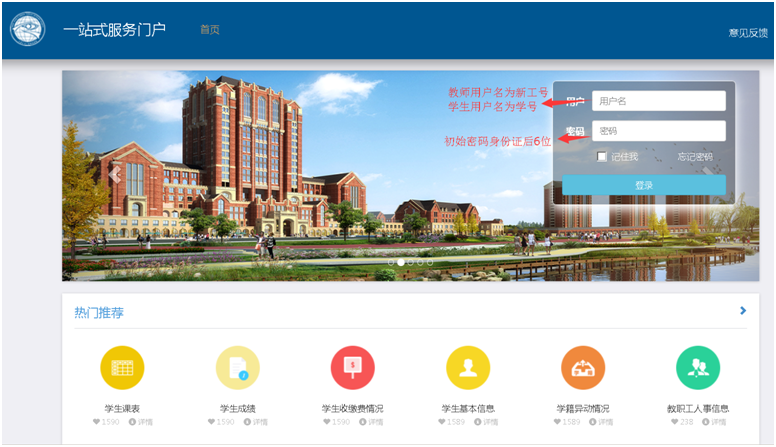
Task: Select the 学生收缴费情况 payment icon
Action: tap(352, 367)
